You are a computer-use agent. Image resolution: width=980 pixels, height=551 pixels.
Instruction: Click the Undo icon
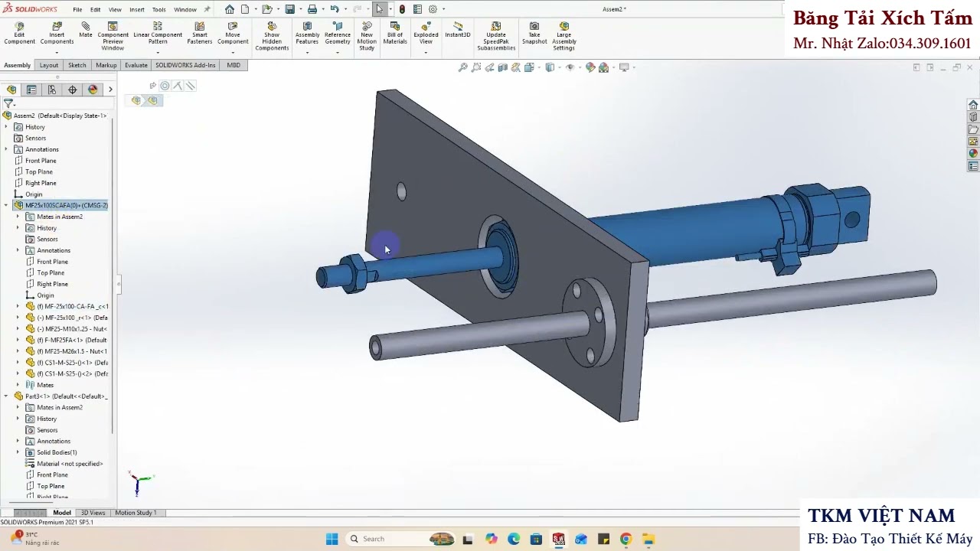(x=334, y=9)
